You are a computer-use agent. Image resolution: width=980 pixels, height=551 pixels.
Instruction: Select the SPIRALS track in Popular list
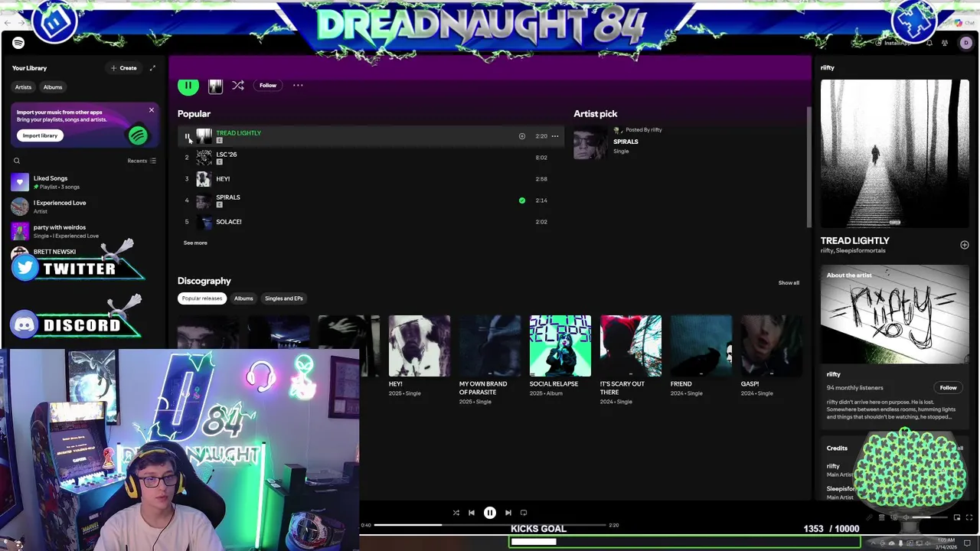[x=371, y=201]
